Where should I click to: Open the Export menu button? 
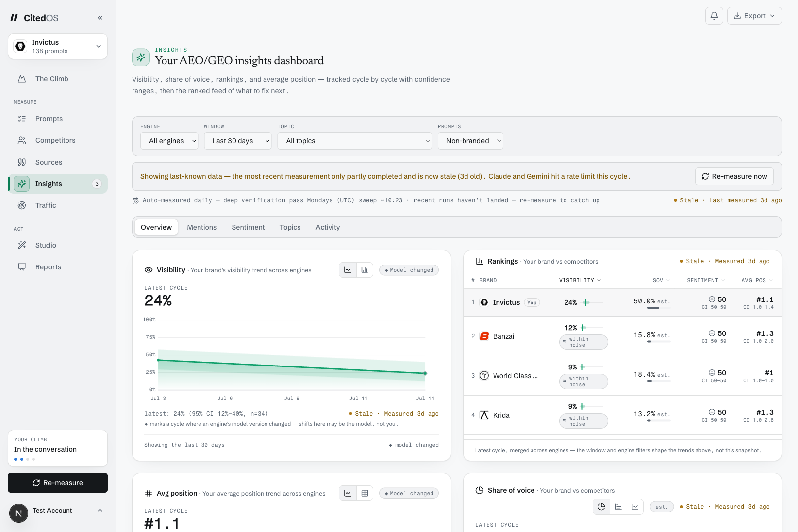(755, 16)
